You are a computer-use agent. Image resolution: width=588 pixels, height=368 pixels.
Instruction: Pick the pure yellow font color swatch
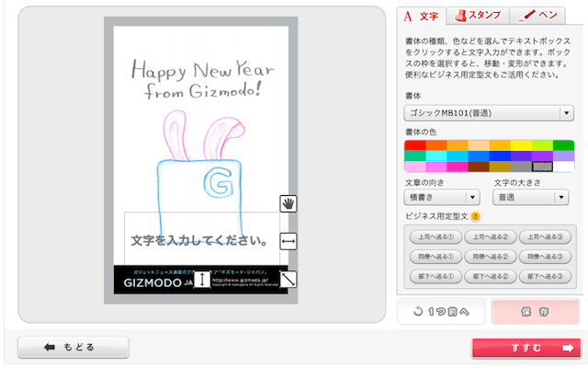click(521, 145)
